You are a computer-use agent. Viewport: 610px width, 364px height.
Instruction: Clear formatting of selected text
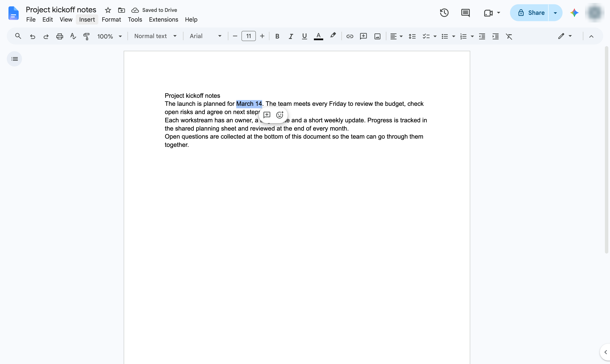509,36
